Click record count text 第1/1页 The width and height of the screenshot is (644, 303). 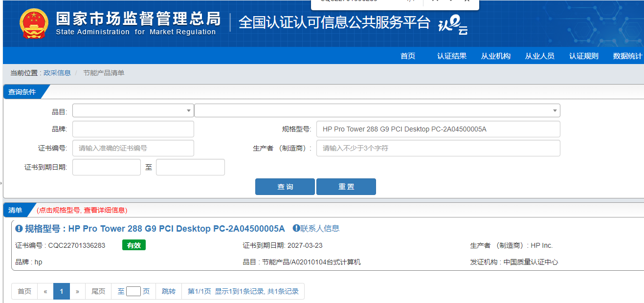click(200, 291)
